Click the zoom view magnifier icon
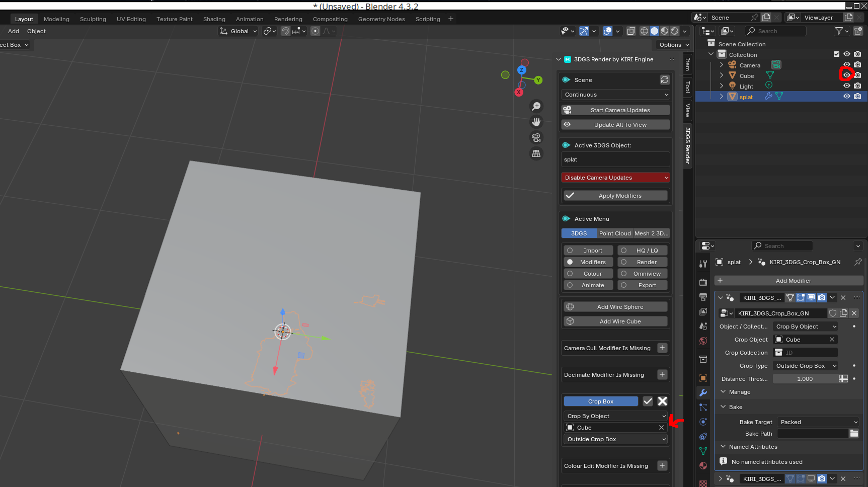This screenshot has width=868, height=487. [536, 106]
